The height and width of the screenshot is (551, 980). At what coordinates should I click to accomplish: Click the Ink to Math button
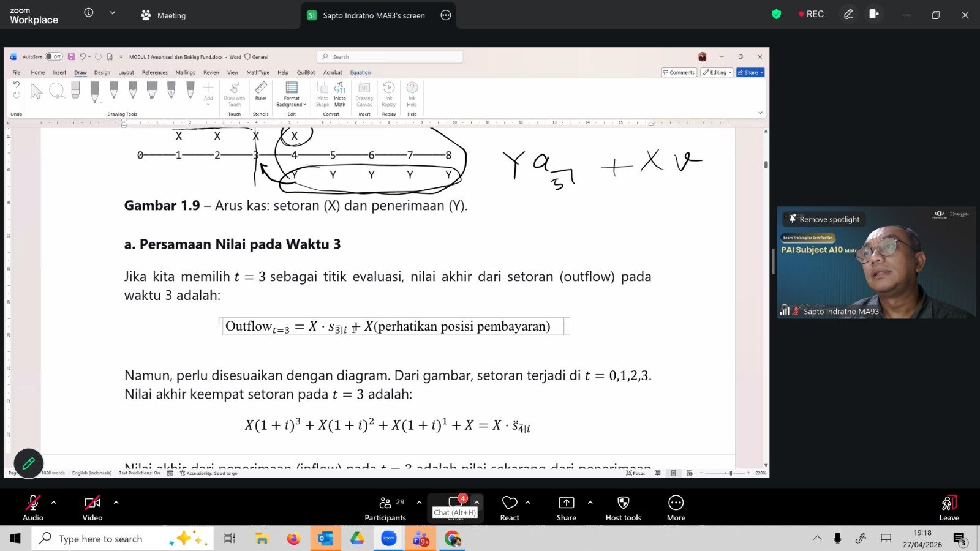point(340,94)
